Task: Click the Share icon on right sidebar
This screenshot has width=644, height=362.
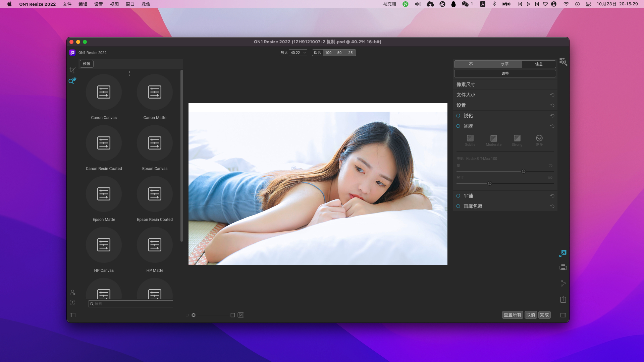Action: click(563, 284)
